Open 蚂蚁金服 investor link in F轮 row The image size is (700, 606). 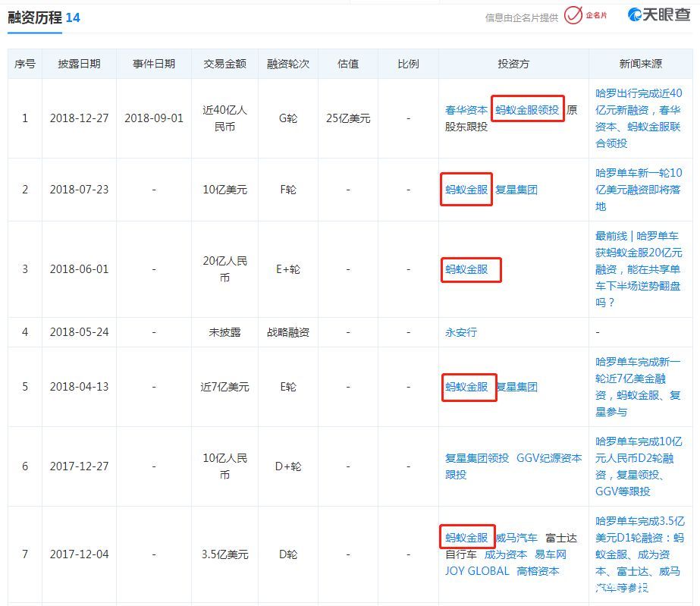[x=466, y=190]
